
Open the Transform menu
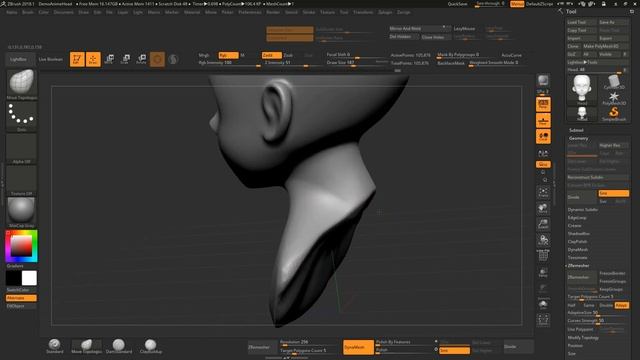(x=363, y=12)
